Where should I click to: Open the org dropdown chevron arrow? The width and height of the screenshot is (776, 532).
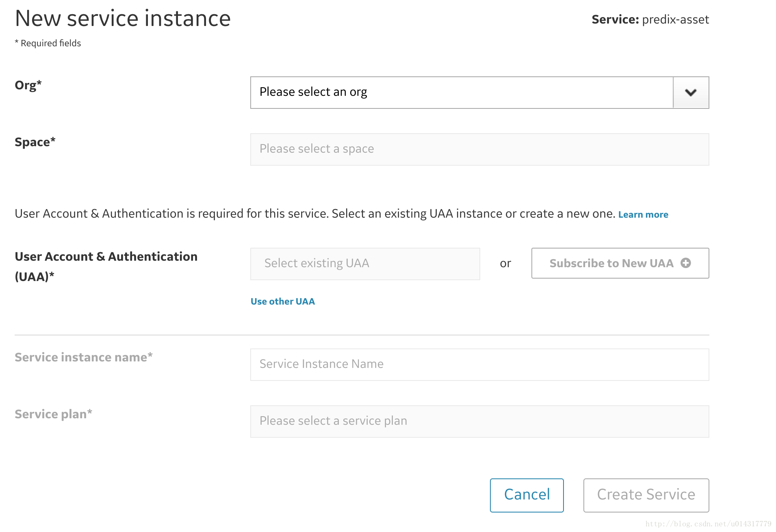coord(691,93)
